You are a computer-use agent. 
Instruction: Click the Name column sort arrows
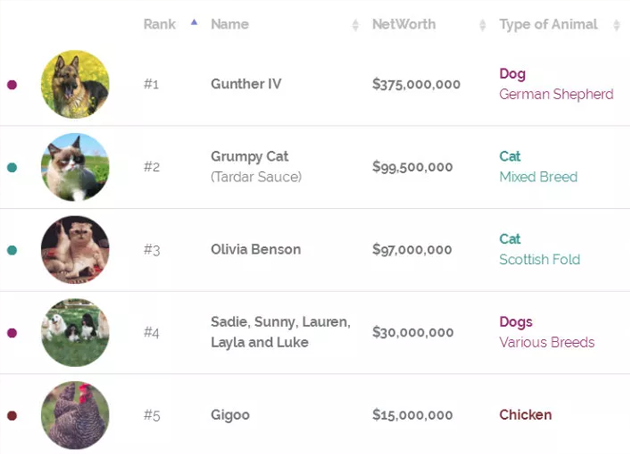click(x=355, y=25)
